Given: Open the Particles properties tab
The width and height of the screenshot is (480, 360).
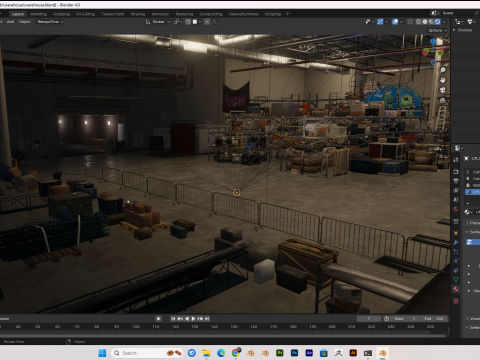Looking at the screenshot, I should click(456, 251).
